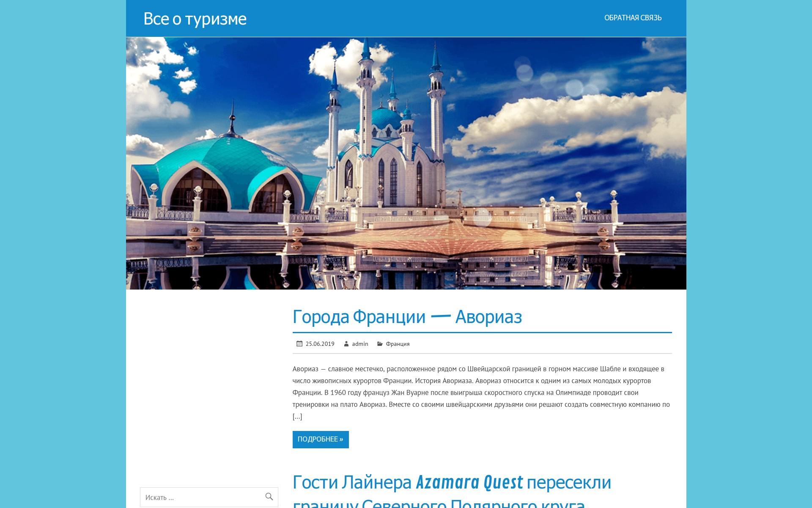The image size is (812, 508).
Task: Open the admin author page
Action: point(360,344)
